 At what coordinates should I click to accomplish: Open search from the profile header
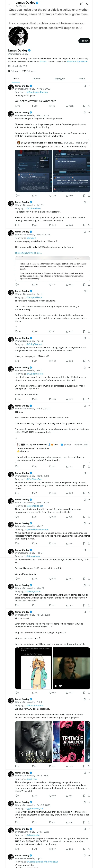click(x=87, y=4)
